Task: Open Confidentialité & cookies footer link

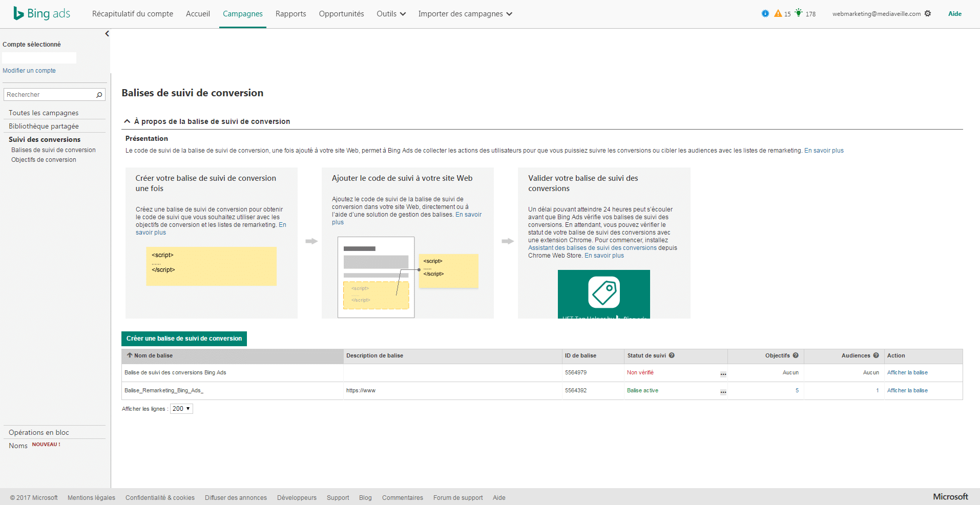Action: tap(160, 498)
